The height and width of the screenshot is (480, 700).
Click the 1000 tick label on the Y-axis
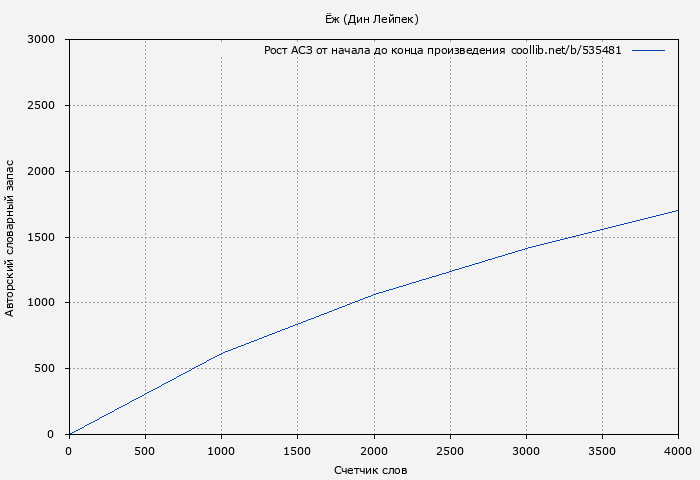pos(41,303)
